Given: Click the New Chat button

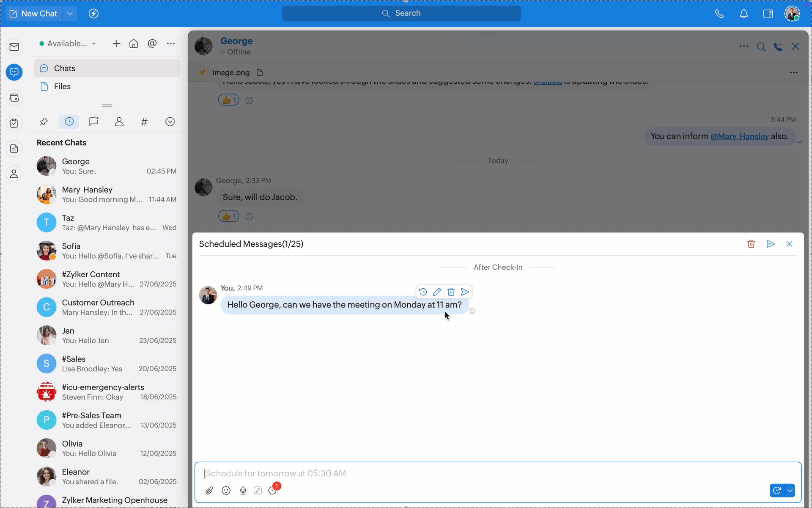Looking at the screenshot, I should [33, 14].
